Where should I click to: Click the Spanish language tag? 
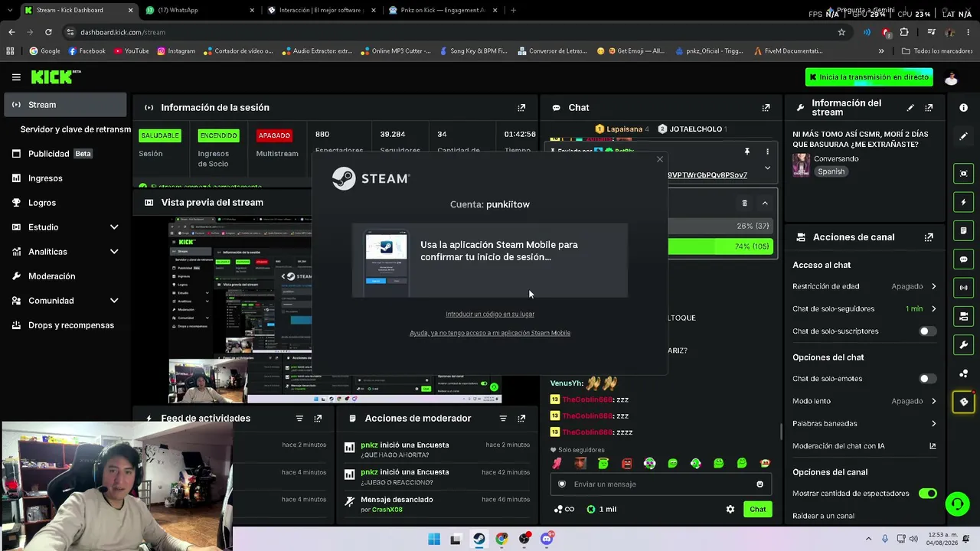point(831,171)
